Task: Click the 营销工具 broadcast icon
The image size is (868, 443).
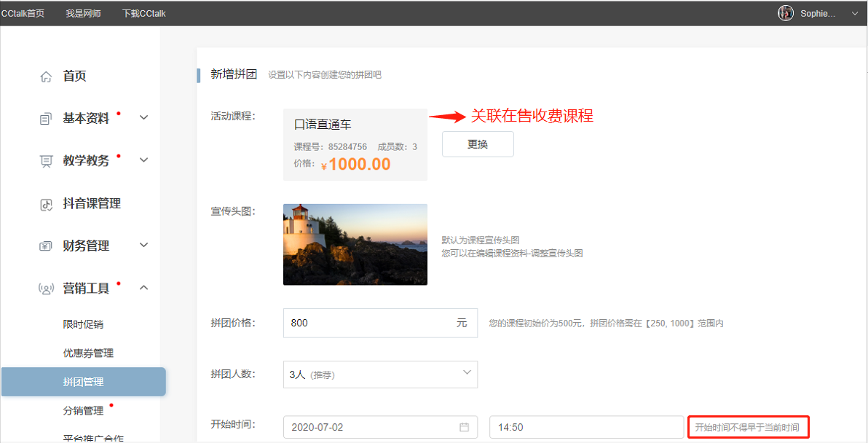Action: (x=46, y=289)
